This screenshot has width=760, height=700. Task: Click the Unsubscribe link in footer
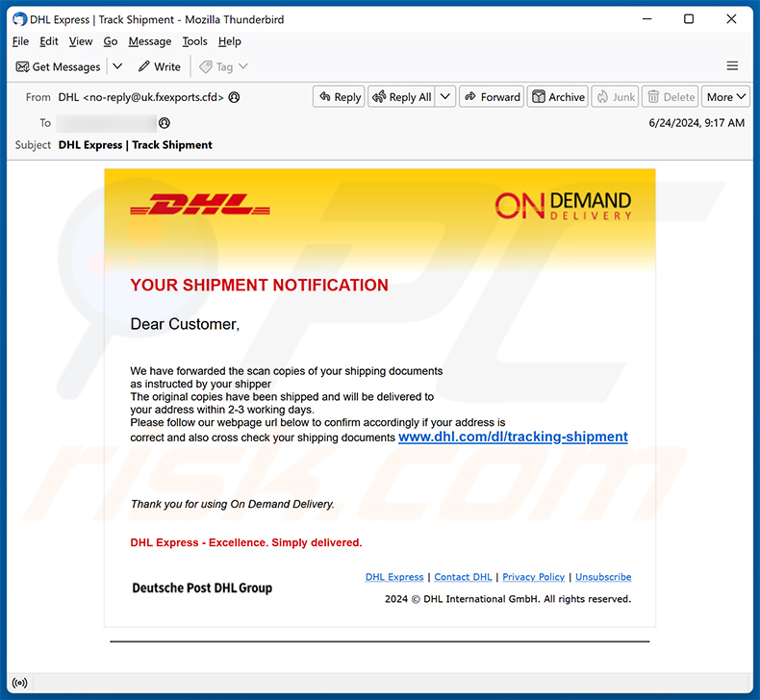click(603, 577)
